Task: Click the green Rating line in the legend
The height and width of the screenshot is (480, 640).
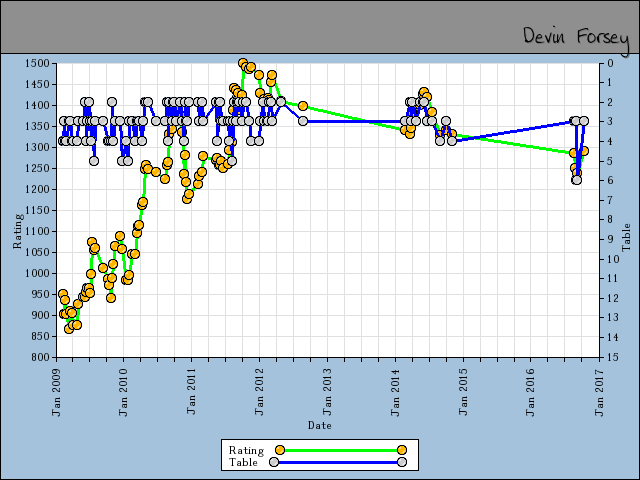Action: coord(341,450)
